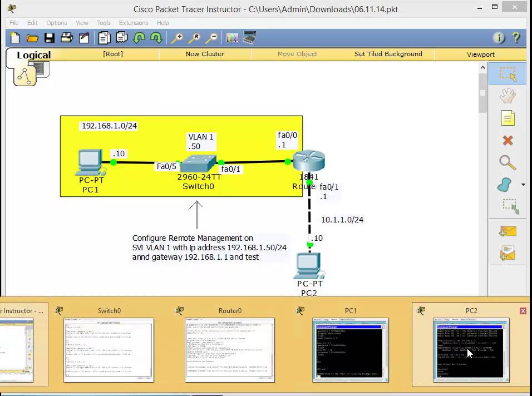This screenshot has height=396, width=532.
Task: Switch to the Logical workspace tab
Action: pos(33,55)
